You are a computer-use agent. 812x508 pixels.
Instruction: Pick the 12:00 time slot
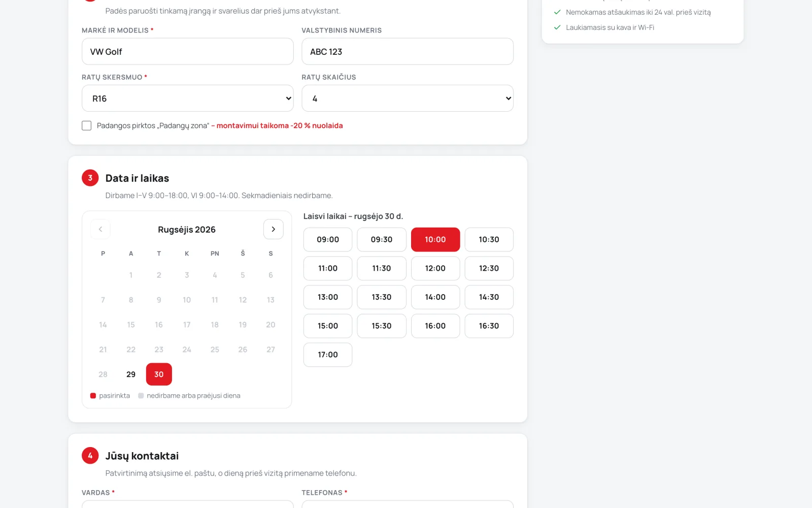(435, 268)
